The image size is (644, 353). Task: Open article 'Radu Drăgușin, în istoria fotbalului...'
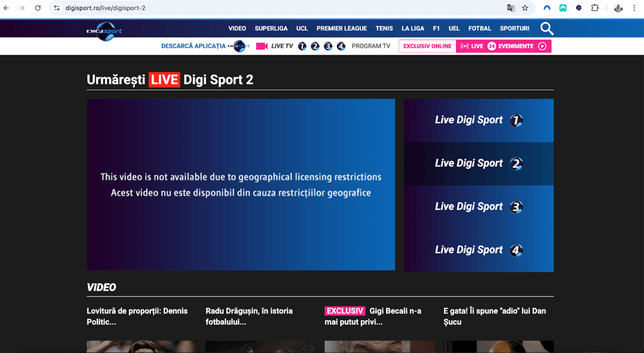tap(249, 317)
